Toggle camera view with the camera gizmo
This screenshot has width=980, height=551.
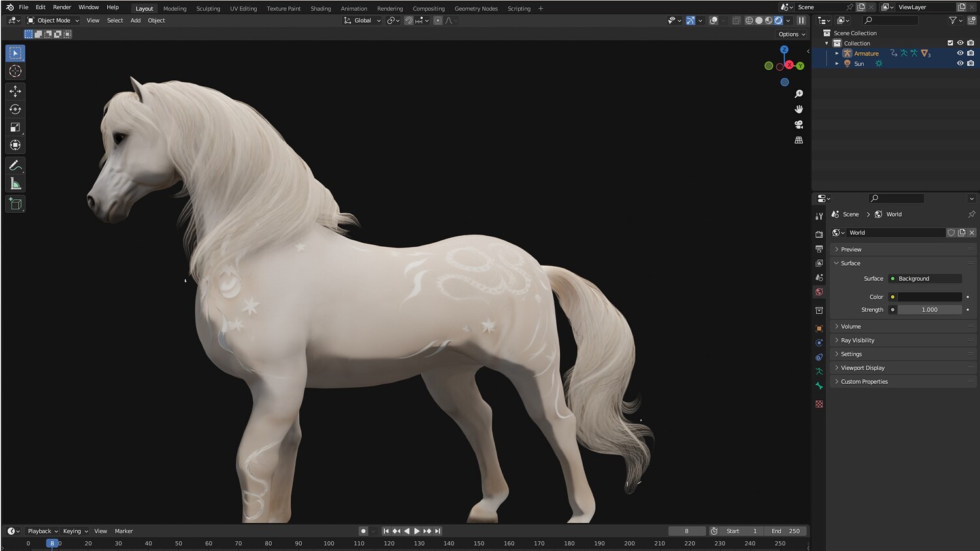(x=798, y=125)
